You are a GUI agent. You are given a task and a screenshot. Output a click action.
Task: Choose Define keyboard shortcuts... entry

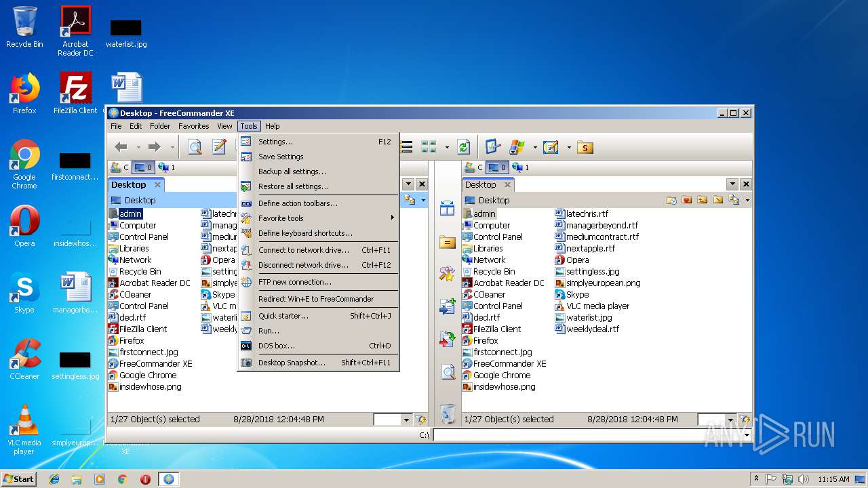pos(318,233)
